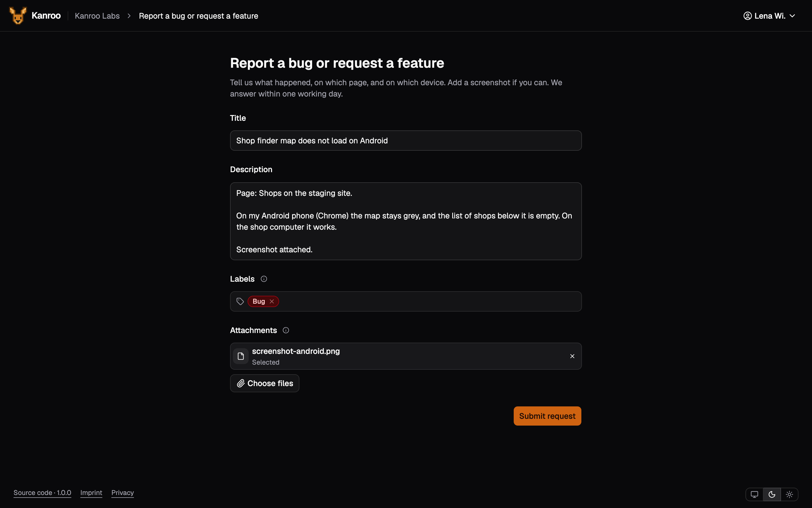Click the user avatar icon beside Lena Wi.
Screen dimensions: 812x508
click(x=748, y=16)
